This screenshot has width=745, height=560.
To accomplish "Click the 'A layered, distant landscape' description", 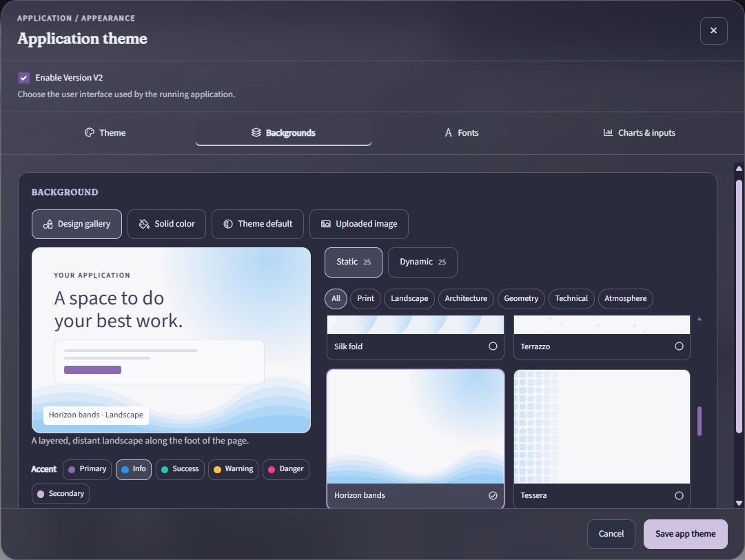I will tap(140, 441).
